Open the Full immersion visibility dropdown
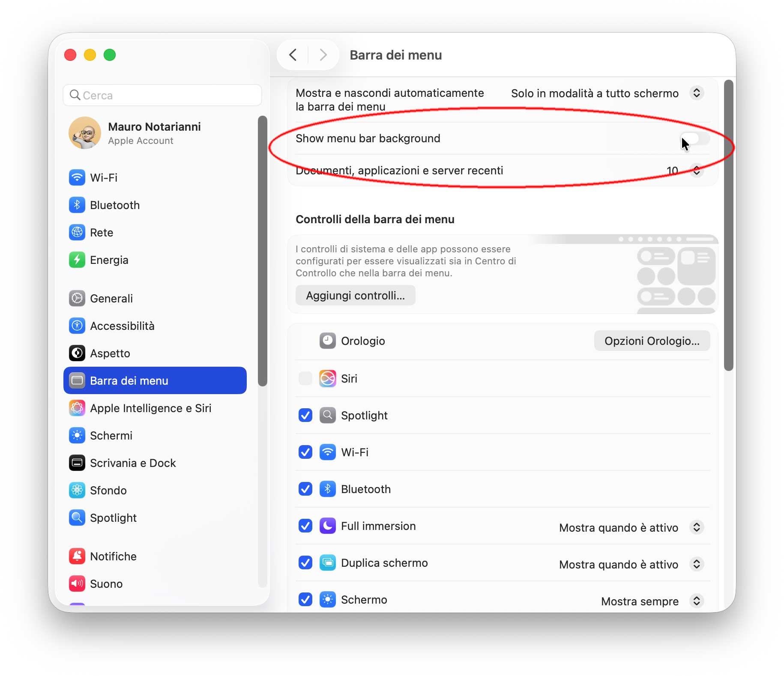Viewport: 784px width, 676px height. [x=696, y=527]
